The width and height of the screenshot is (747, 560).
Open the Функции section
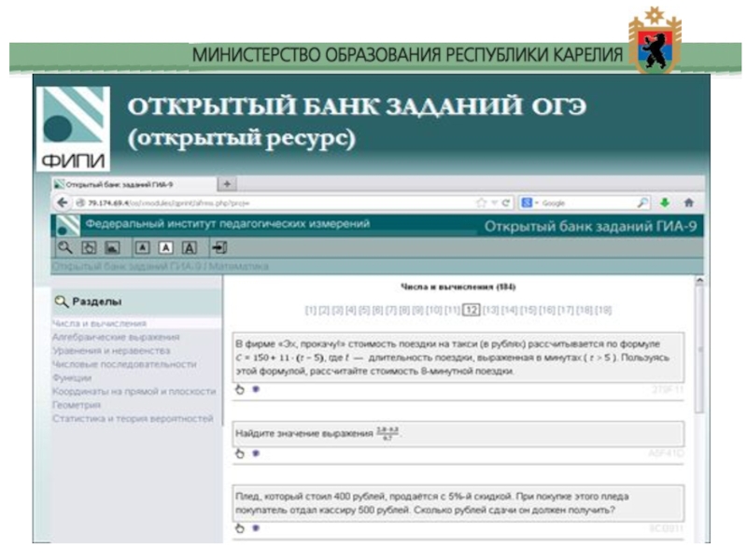(72, 378)
